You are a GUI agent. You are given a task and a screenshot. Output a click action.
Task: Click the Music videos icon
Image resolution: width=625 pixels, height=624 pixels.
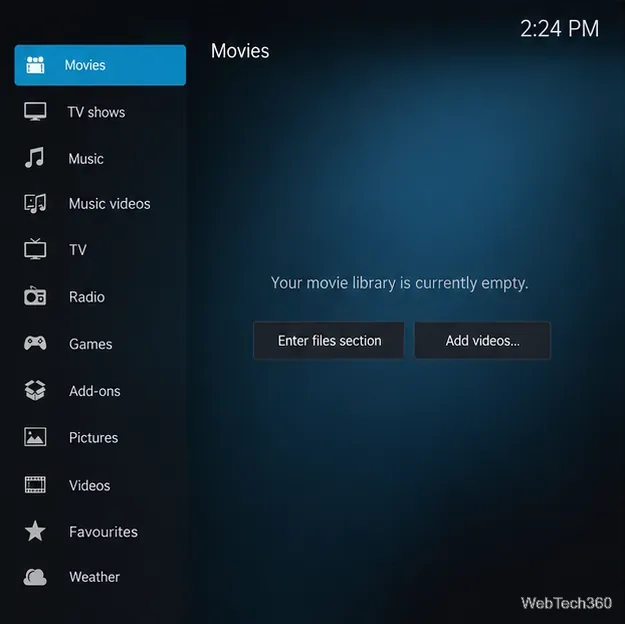point(35,203)
